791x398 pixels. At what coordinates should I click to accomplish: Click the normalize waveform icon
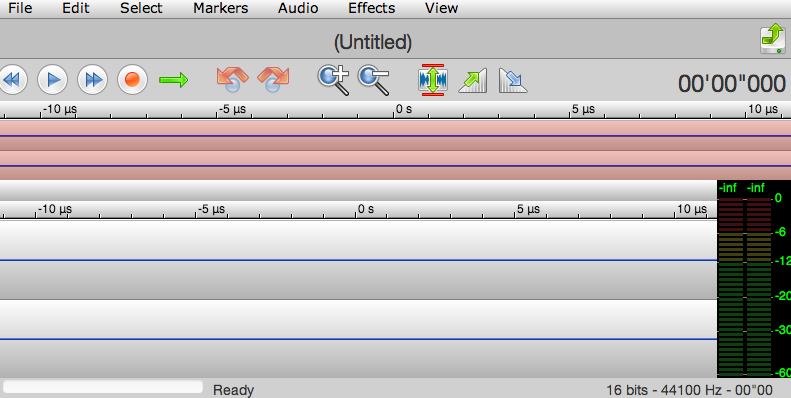point(433,80)
